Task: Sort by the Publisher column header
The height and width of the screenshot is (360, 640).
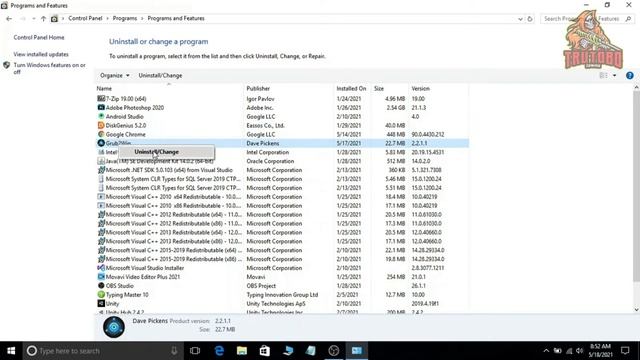Action: click(x=289, y=88)
